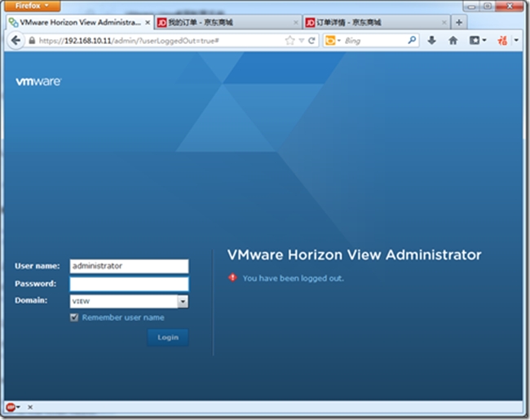Image resolution: width=530 pixels, height=420 pixels.
Task: Click the 'You have been logged out.' message
Action: pyautogui.click(x=293, y=278)
